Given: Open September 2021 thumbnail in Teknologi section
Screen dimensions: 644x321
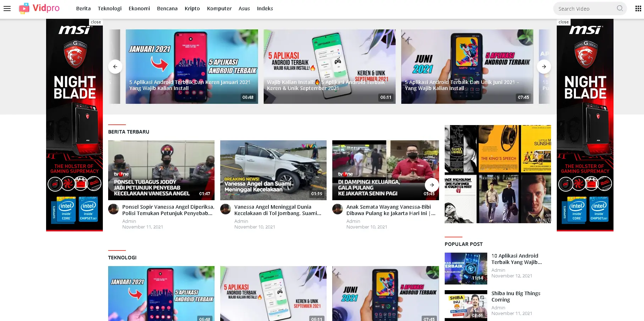Looking at the screenshot, I should click(x=273, y=293).
